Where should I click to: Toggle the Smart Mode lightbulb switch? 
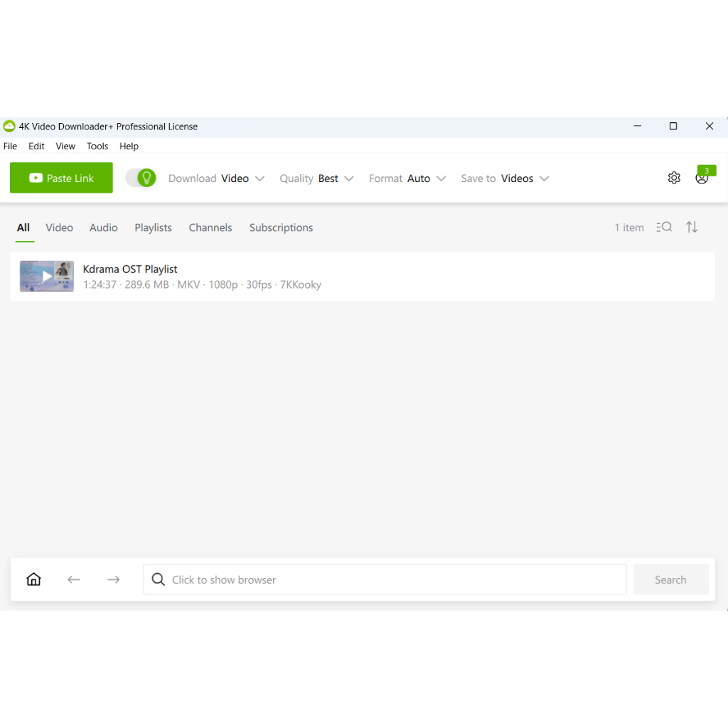141,178
